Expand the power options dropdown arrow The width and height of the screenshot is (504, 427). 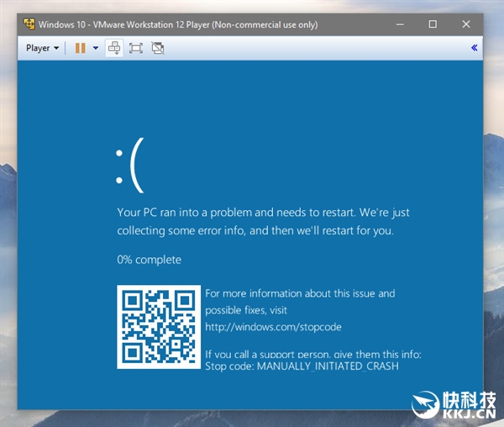96,48
